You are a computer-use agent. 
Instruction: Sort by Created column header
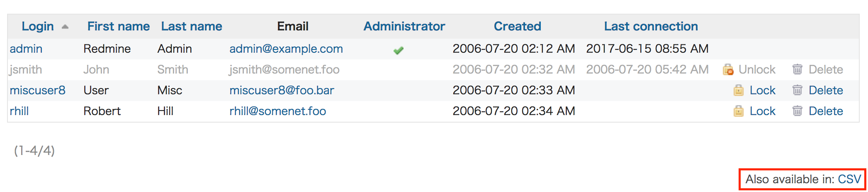[x=518, y=26]
